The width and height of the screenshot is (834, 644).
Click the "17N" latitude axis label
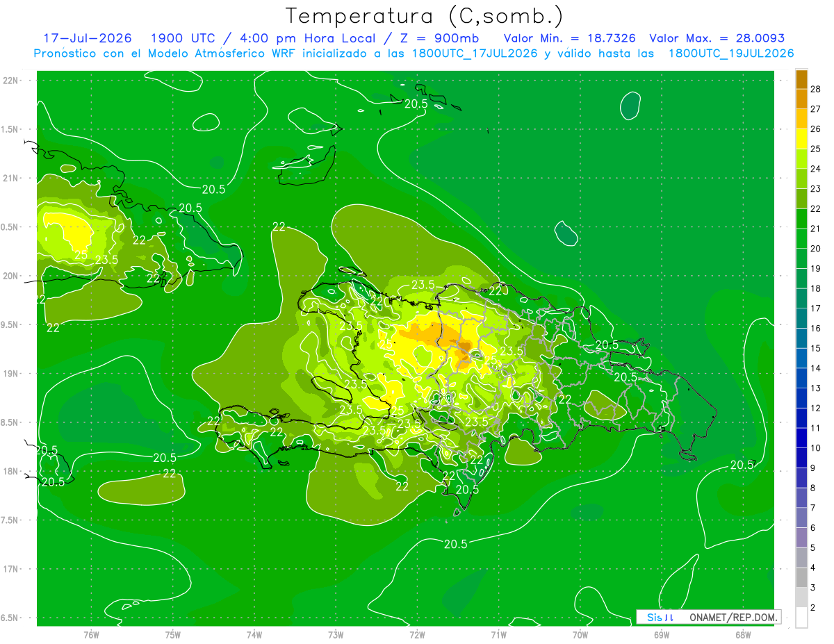pyautogui.click(x=11, y=569)
